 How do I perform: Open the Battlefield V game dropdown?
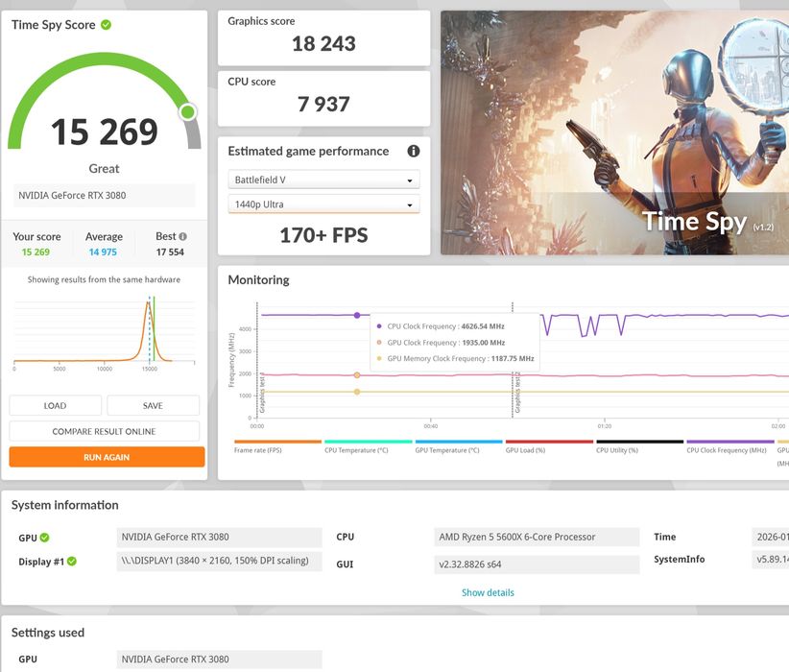click(323, 180)
